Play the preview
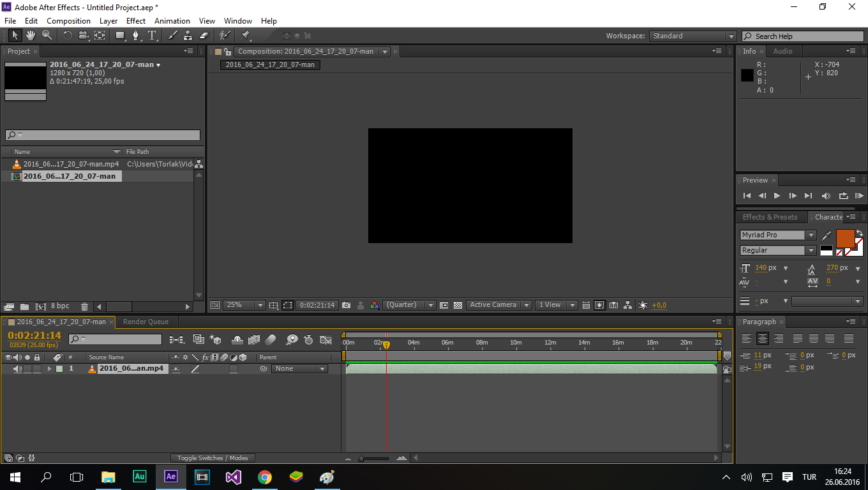868x490 pixels. coord(777,196)
